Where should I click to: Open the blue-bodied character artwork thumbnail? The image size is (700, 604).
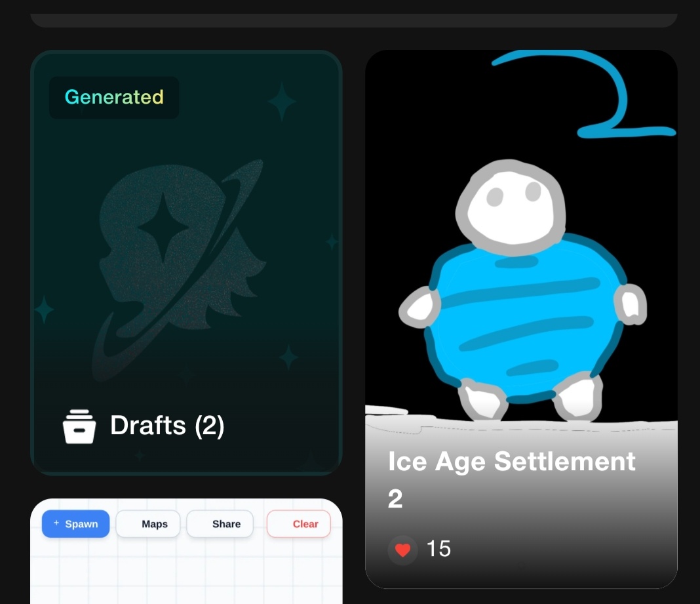(522, 319)
